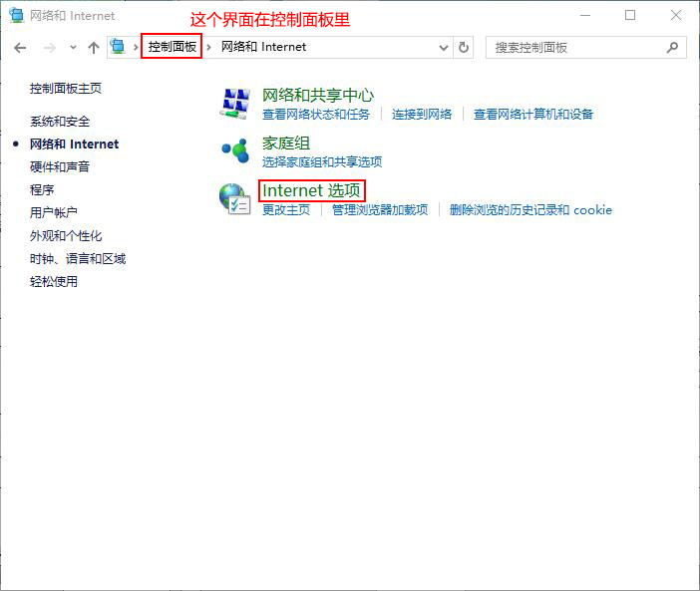Viewport: 700px width, 591px height.
Task: Open 硬件和声音 category
Action: 60,166
